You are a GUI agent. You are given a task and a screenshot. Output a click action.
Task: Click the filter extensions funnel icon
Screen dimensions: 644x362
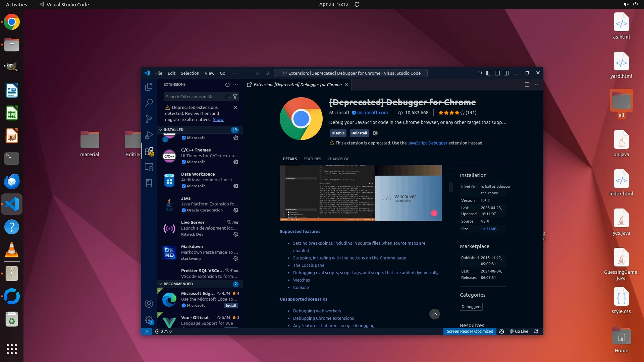tap(235, 97)
